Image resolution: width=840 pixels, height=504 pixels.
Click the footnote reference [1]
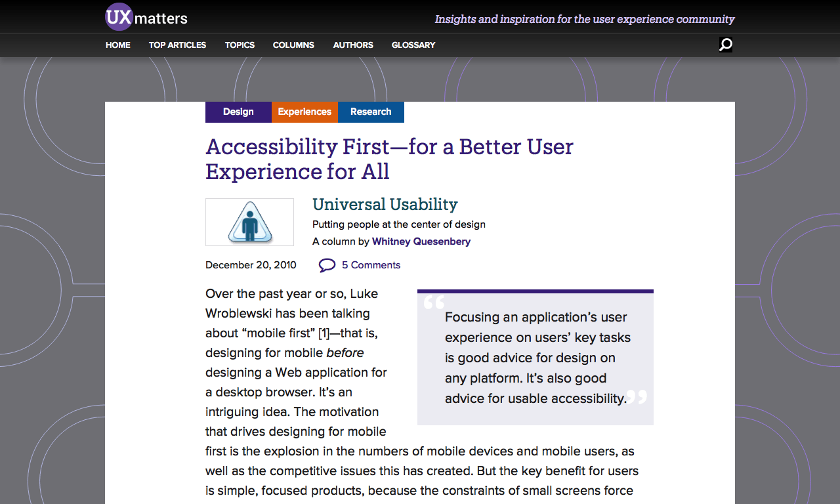coord(323,333)
